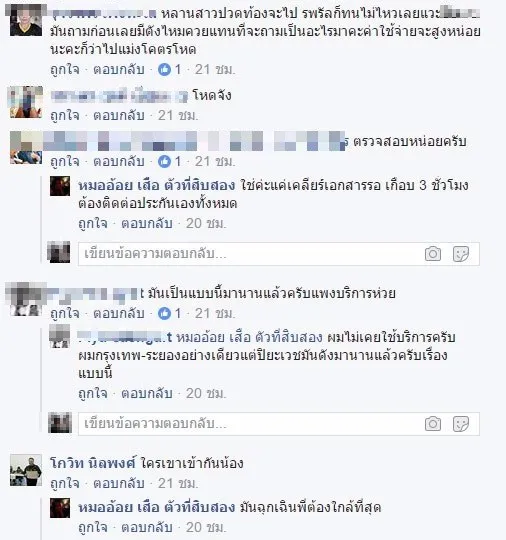The width and height of the screenshot is (506, 540).
Task: Click like count icon on top comment
Action: (x=164, y=70)
